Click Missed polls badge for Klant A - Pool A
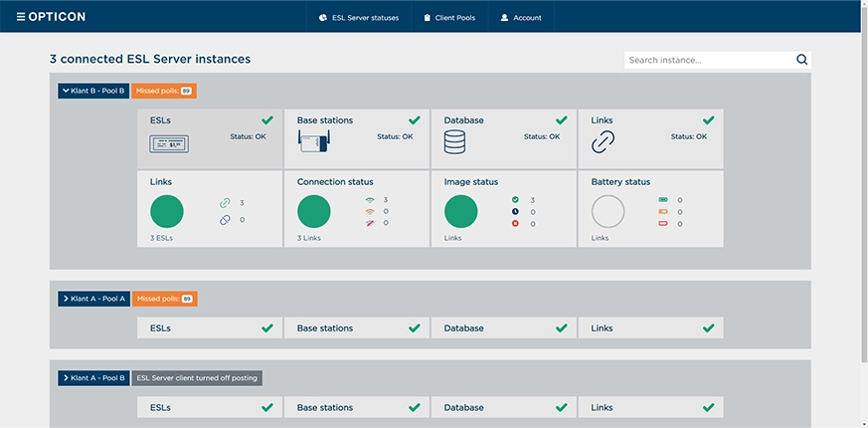Viewport: 868px width, 428px height. tap(163, 299)
